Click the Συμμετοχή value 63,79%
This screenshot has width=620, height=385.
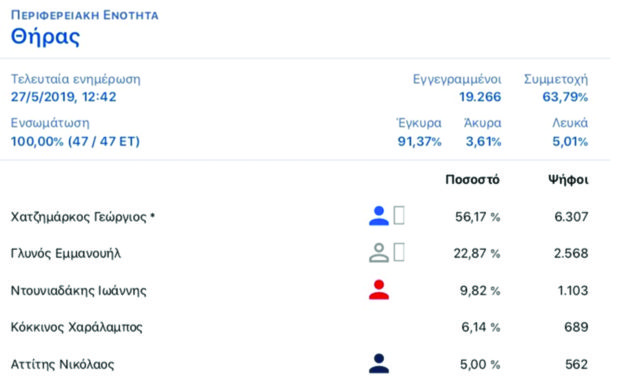tap(565, 97)
